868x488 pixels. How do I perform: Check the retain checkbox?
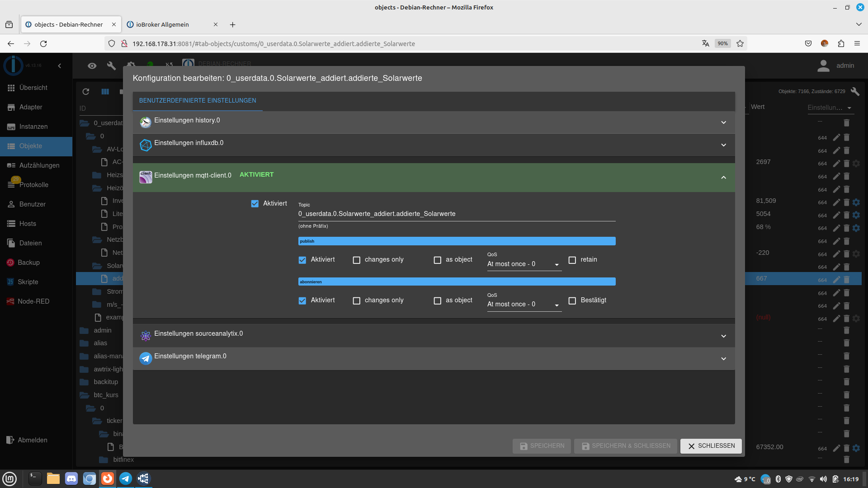tap(572, 260)
